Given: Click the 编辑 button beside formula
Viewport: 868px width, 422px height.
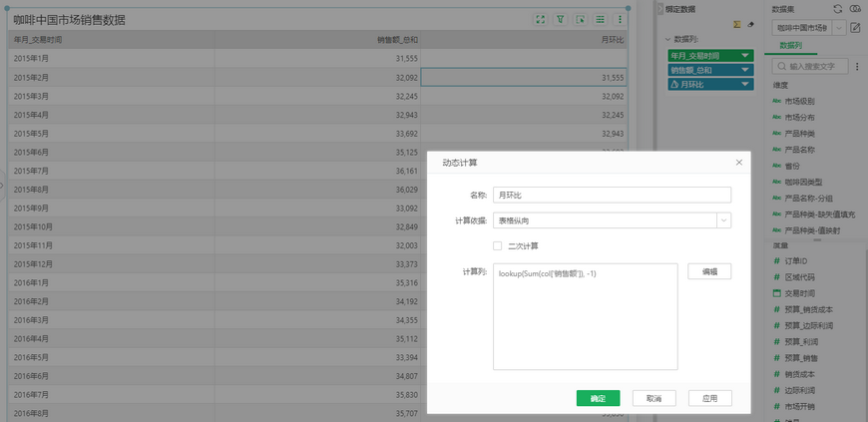Looking at the screenshot, I should click(x=709, y=271).
